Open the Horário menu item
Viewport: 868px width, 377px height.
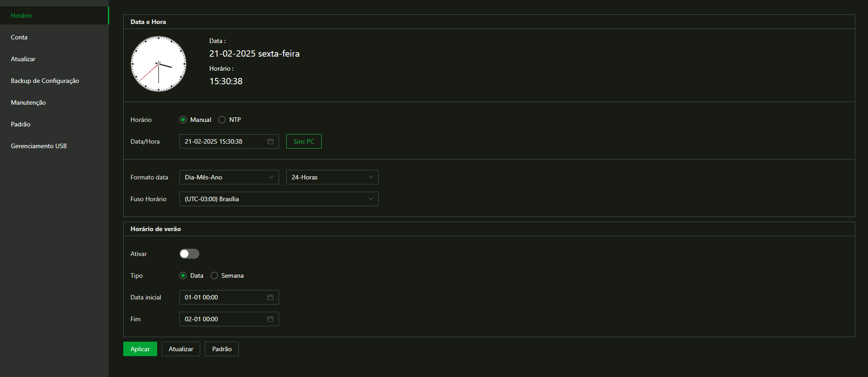54,15
